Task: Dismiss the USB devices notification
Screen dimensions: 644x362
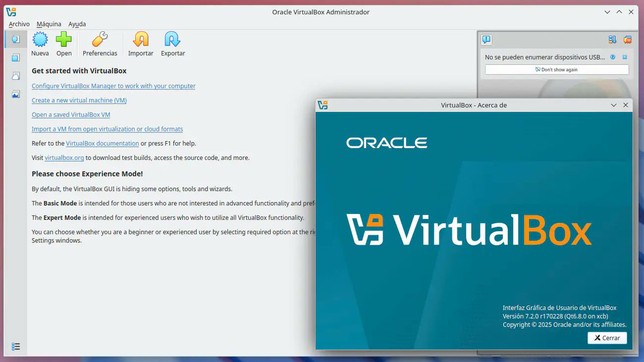Action: (625, 57)
